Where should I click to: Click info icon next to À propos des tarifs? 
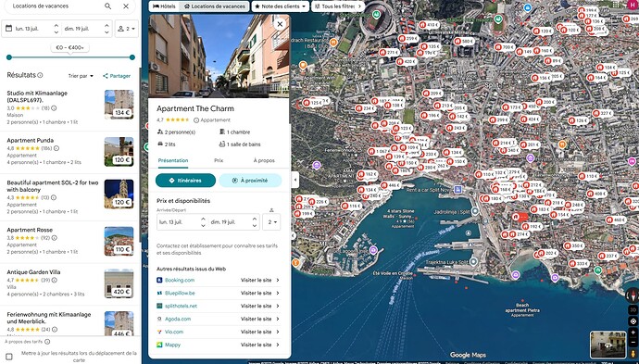click(x=47, y=342)
